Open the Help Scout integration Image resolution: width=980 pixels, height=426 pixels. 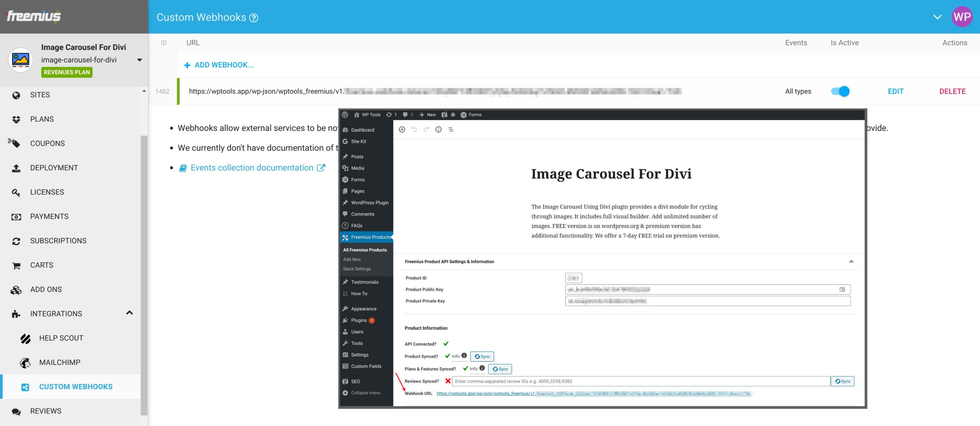tap(61, 338)
